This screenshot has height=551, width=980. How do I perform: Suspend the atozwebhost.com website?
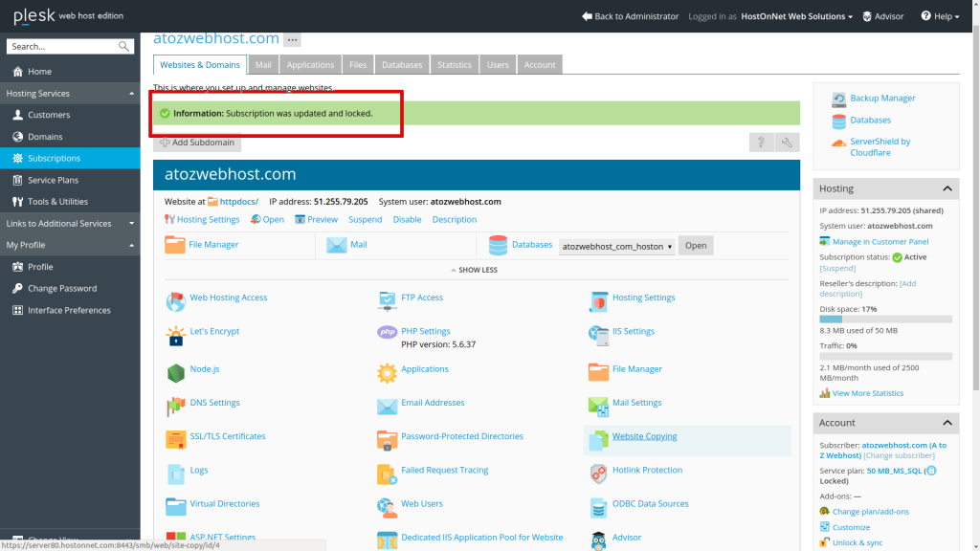click(x=367, y=219)
